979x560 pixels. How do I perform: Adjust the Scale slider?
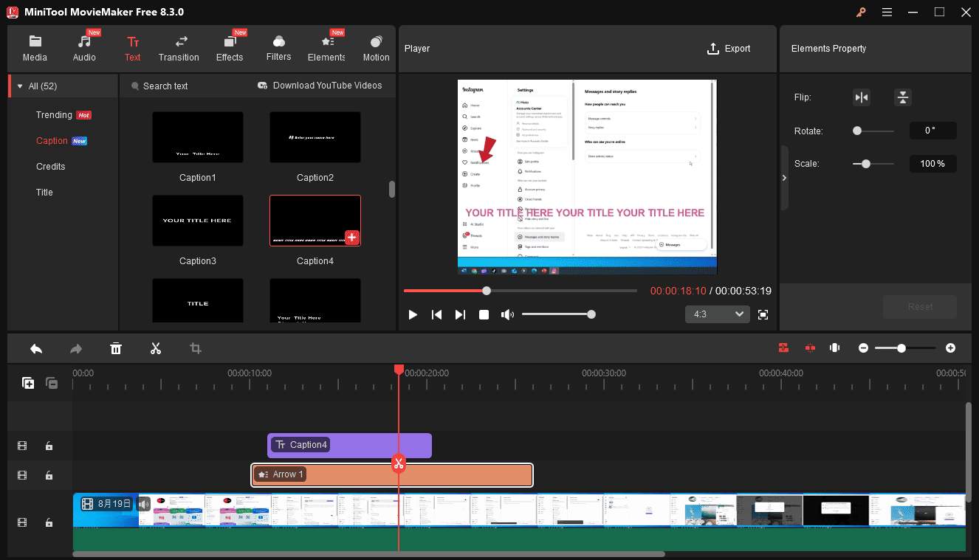pyautogui.click(x=873, y=164)
